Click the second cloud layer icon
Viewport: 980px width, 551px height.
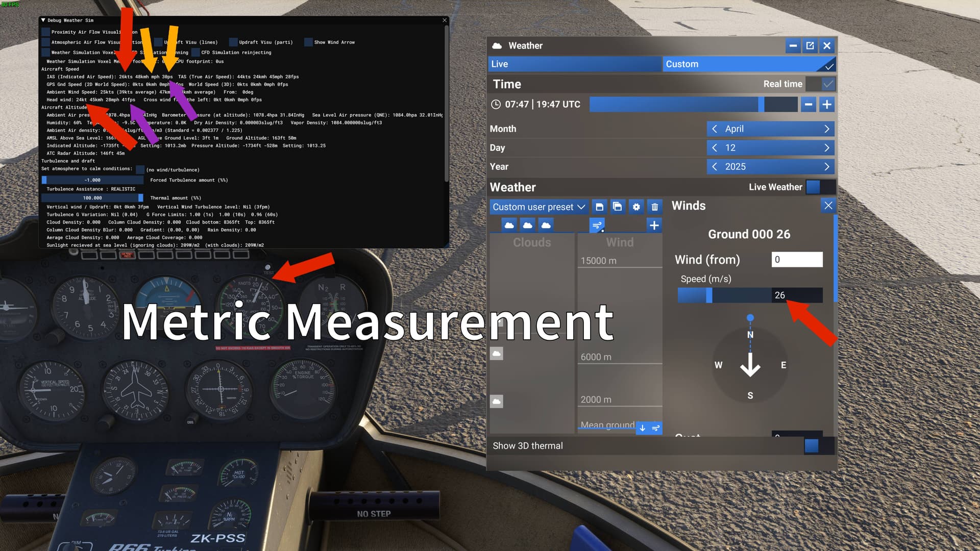(x=527, y=225)
